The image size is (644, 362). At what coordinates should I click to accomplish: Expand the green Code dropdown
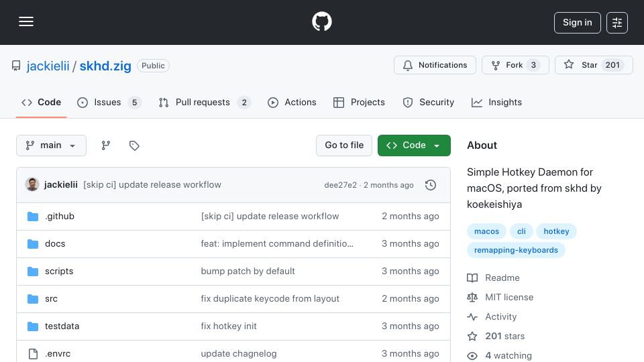pos(414,145)
